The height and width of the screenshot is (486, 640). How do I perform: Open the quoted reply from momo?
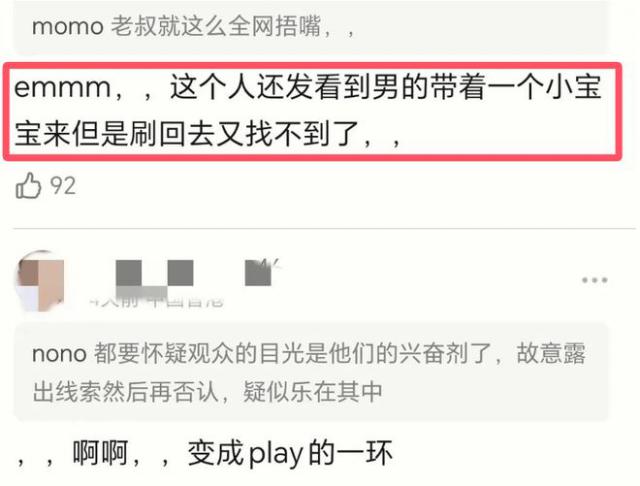coord(311,27)
